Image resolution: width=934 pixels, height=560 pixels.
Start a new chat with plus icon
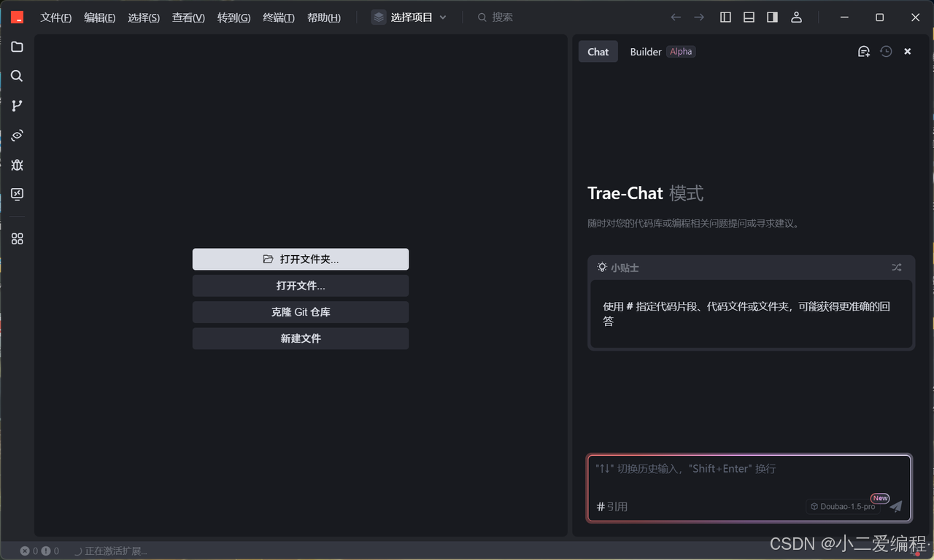tap(863, 51)
